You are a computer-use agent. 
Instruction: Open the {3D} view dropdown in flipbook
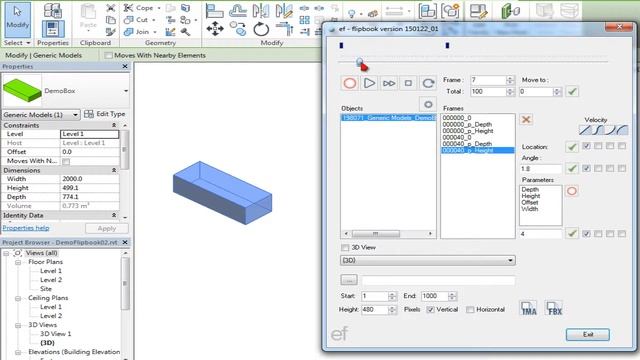(x=510, y=260)
